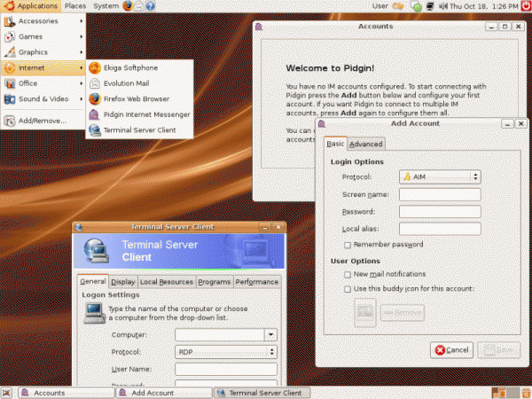Click the Local alias field
The height and width of the screenshot is (399, 532).
point(440,229)
